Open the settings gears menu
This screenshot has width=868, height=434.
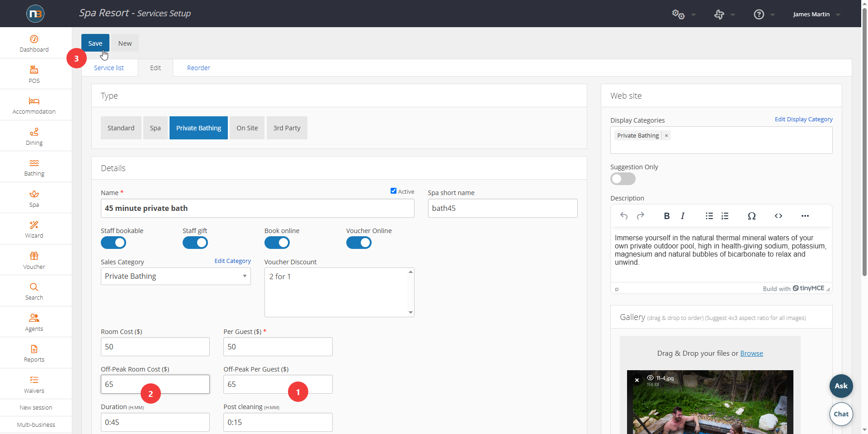[x=679, y=14]
